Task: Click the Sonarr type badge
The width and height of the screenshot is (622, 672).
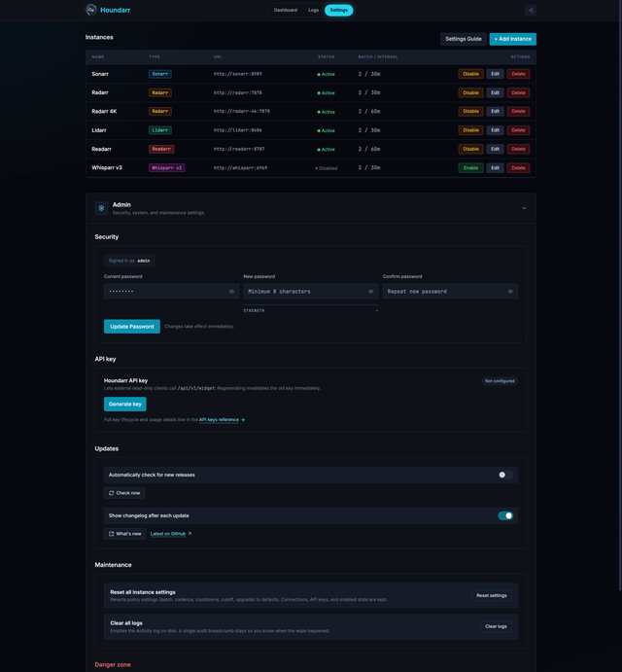Action: tap(160, 74)
